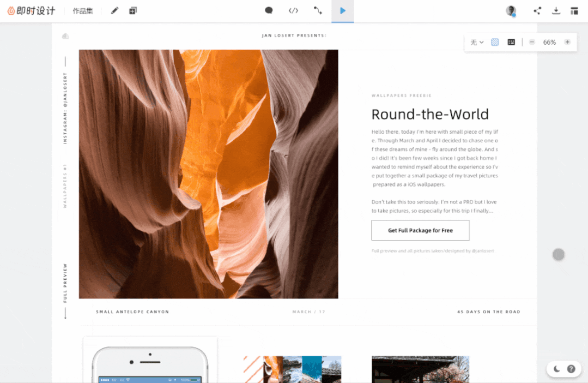Open the help question mark icon
This screenshot has width=588, height=383.
pyautogui.click(x=571, y=369)
